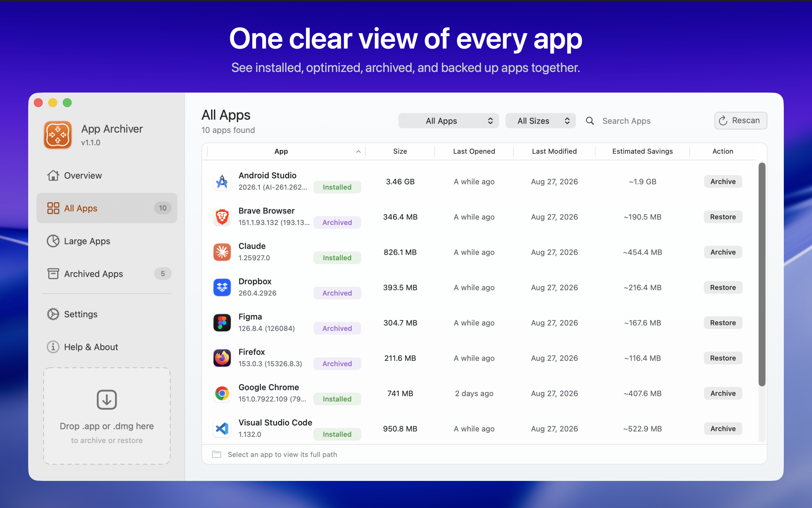Click the Brave Browser lion icon
The image size is (812, 508).
[222, 217]
